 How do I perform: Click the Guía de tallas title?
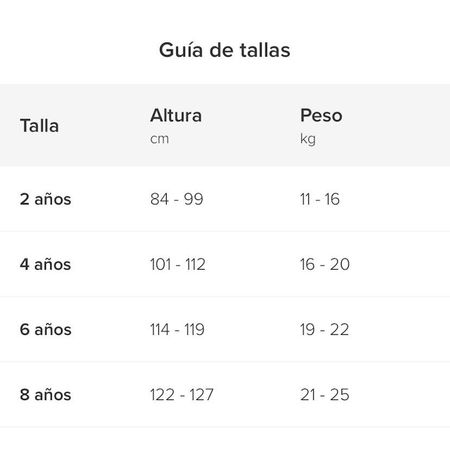tap(225, 50)
